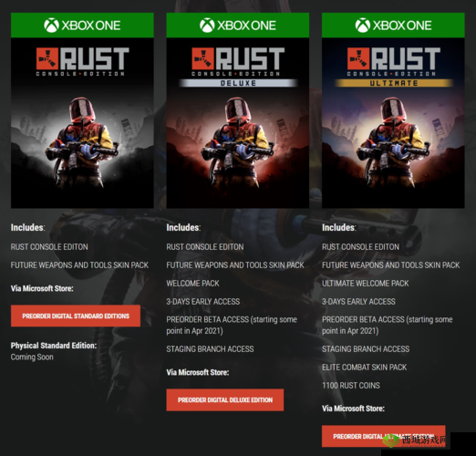This screenshot has height=456, width=476.
Task: Click the Preorder Digital Ultimate Edition button
Action: click(x=384, y=436)
